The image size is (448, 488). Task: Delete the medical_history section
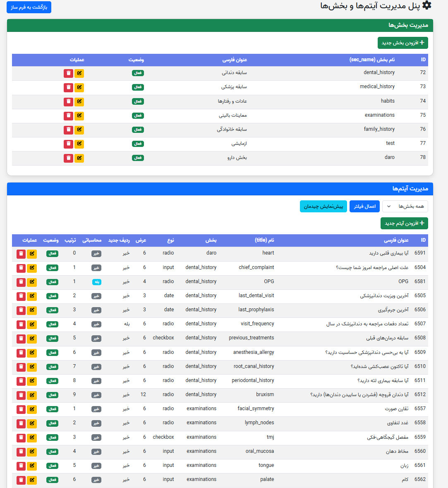point(68,87)
